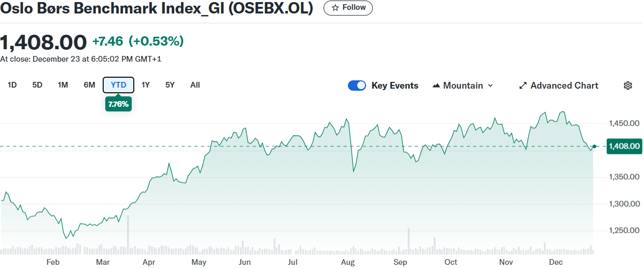The height and width of the screenshot is (269, 644).
Task: Click the last data point dot on chart
Action: coord(594,146)
